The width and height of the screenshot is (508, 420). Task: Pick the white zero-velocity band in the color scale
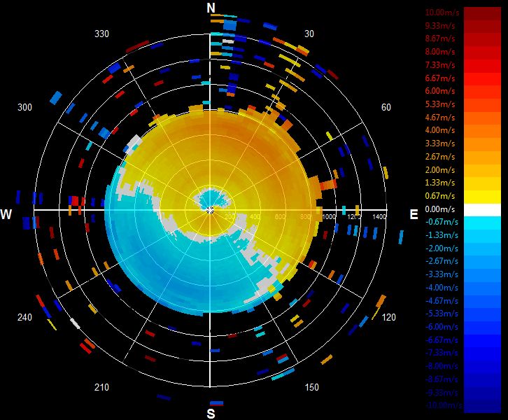(x=482, y=210)
